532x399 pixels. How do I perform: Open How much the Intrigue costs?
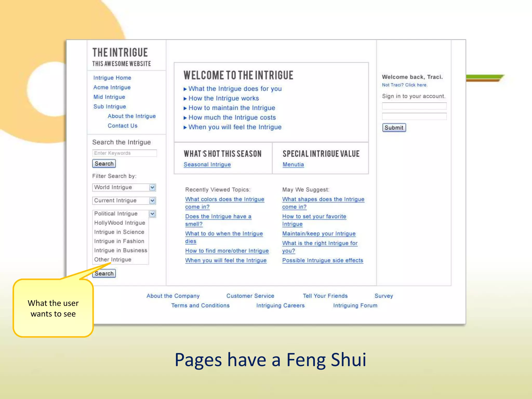tap(232, 117)
